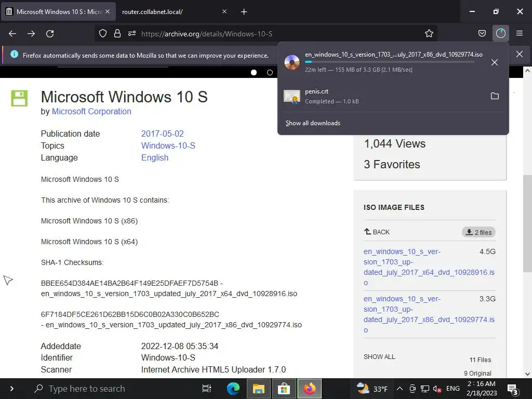Expand SHOW ALL files

point(379,357)
